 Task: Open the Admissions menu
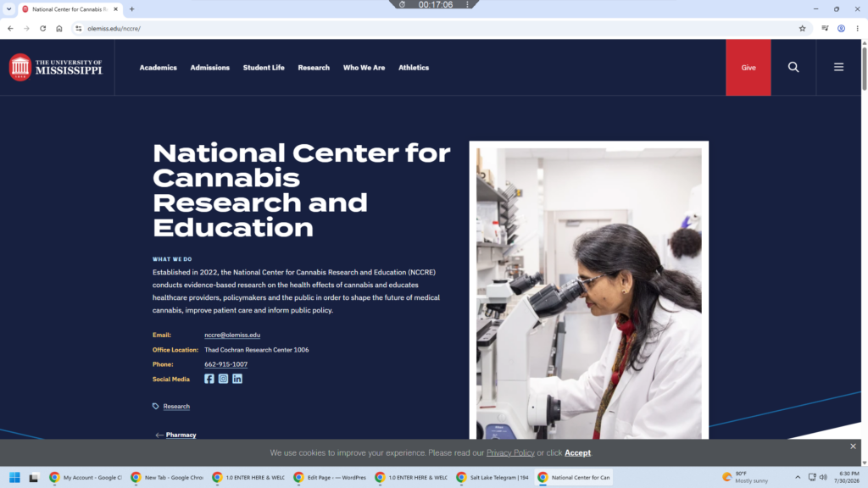point(210,68)
